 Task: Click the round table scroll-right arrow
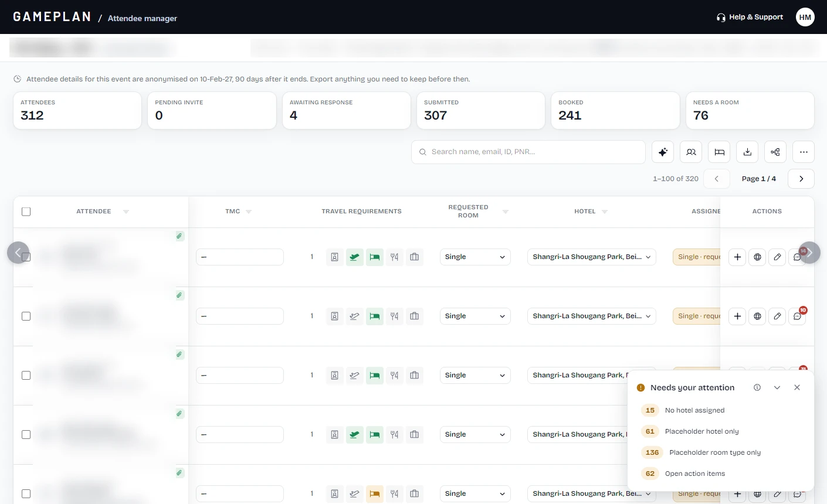tap(809, 253)
